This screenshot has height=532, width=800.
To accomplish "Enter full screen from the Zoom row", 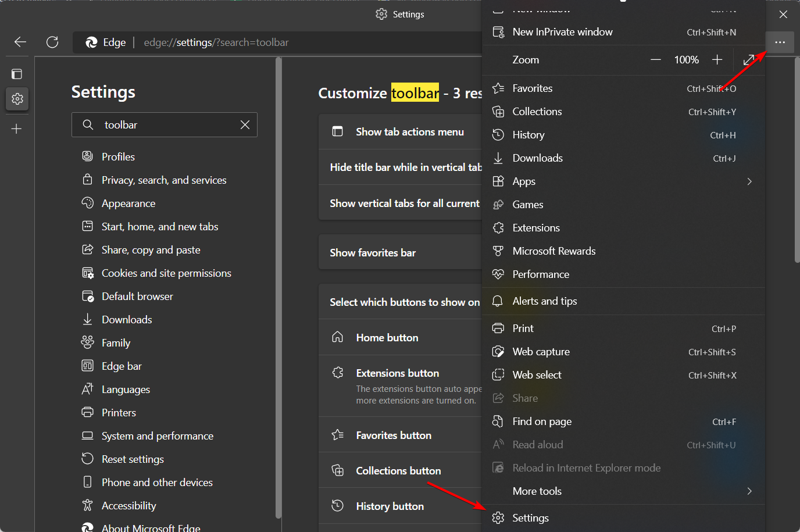I will [749, 60].
